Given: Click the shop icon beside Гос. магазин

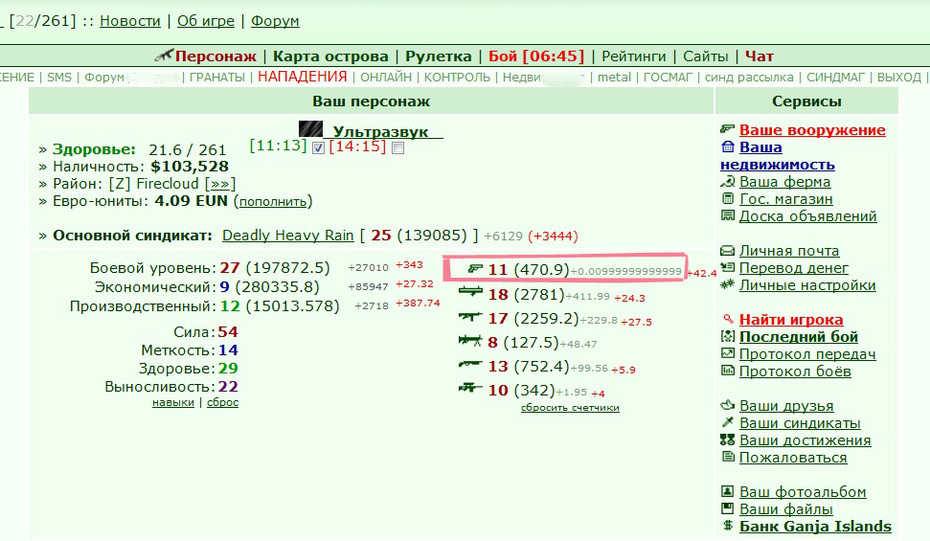Looking at the screenshot, I should (x=728, y=199).
